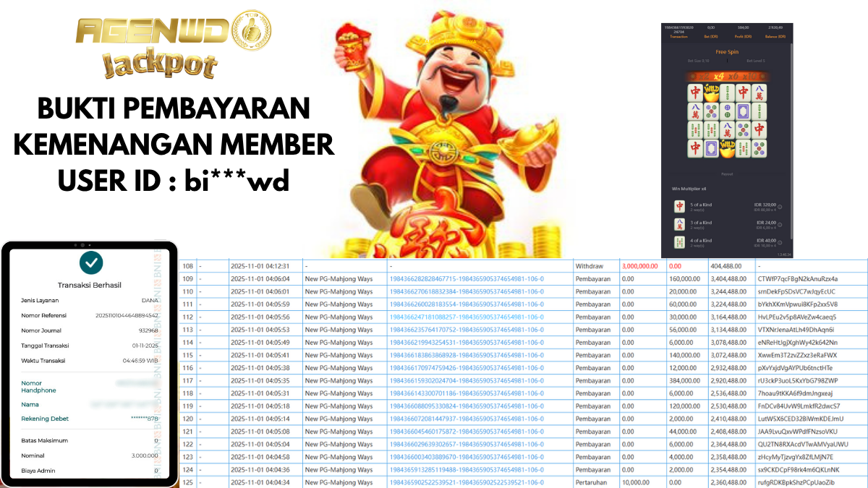Image resolution: width=868 pixels, height=488 pixels.
Task: Click the tile icon beside the IDR 24,00 payout
Action: [680, 224]
